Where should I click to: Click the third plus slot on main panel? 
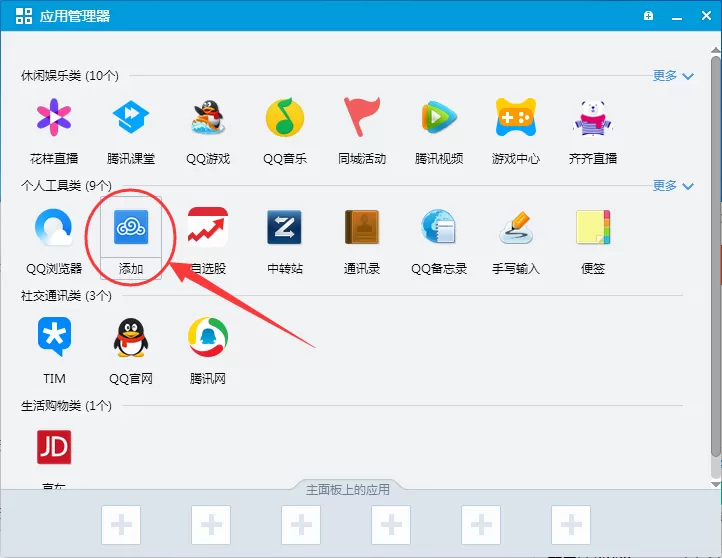coord(301,525)
